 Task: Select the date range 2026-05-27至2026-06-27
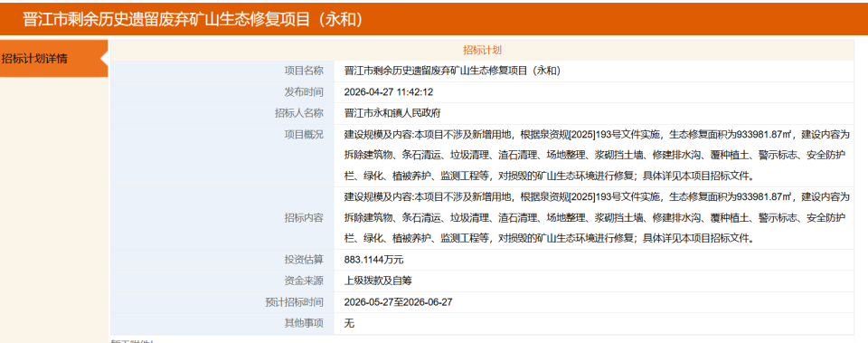[x=398, y=302]
